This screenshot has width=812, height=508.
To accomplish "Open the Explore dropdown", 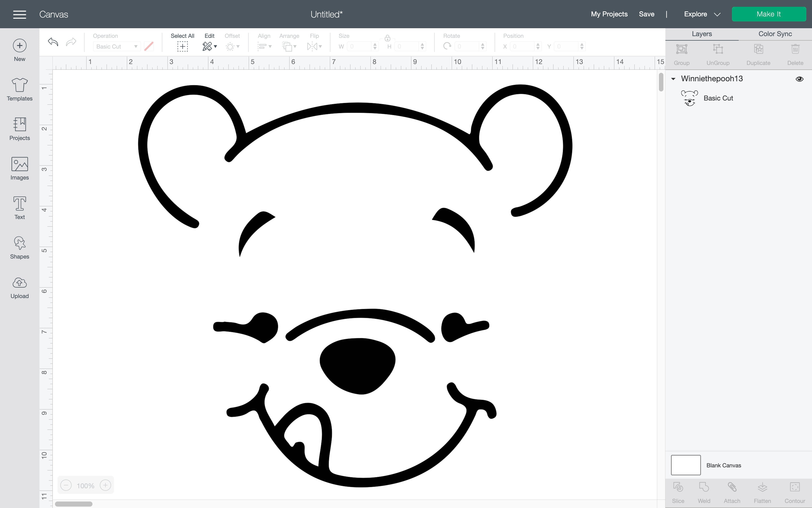I will pos(702,14).
